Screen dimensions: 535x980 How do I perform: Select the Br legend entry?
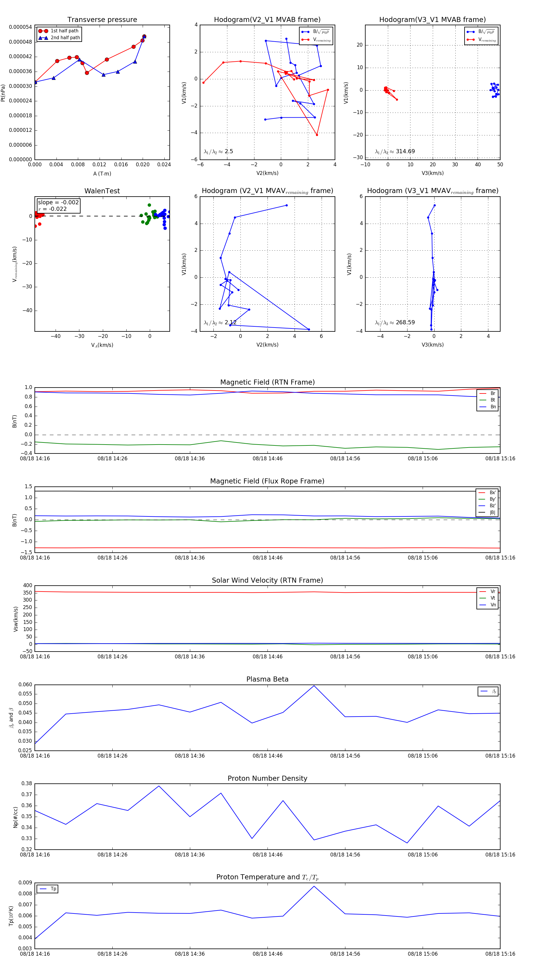pyautogui.click(x=487, y=393)
